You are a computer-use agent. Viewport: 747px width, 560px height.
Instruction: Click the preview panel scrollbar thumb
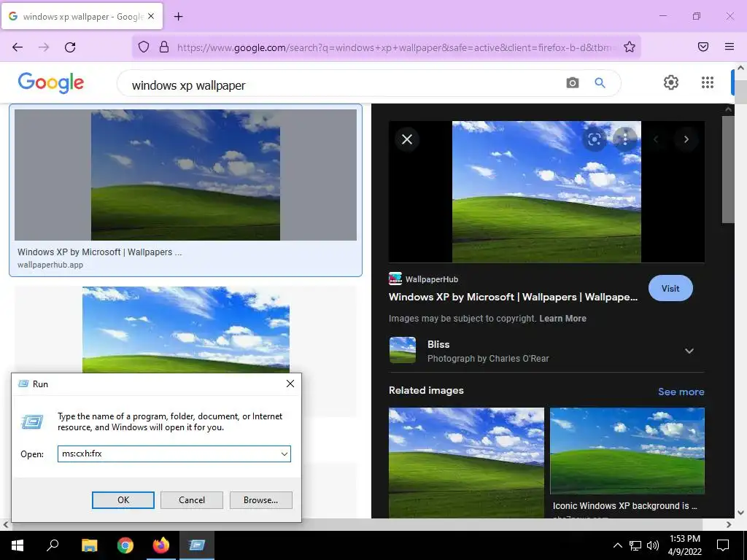click(x=727, y=169)
